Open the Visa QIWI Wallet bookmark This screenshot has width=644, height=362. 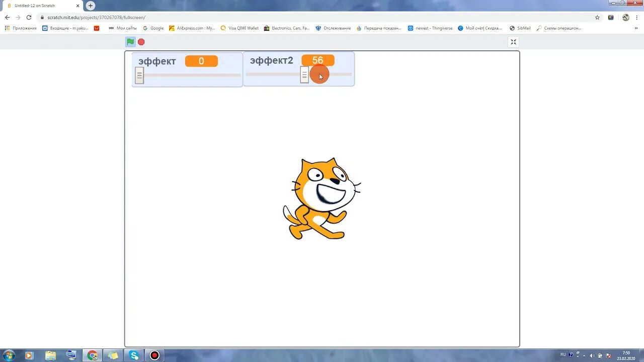click(x=240, y=28)
